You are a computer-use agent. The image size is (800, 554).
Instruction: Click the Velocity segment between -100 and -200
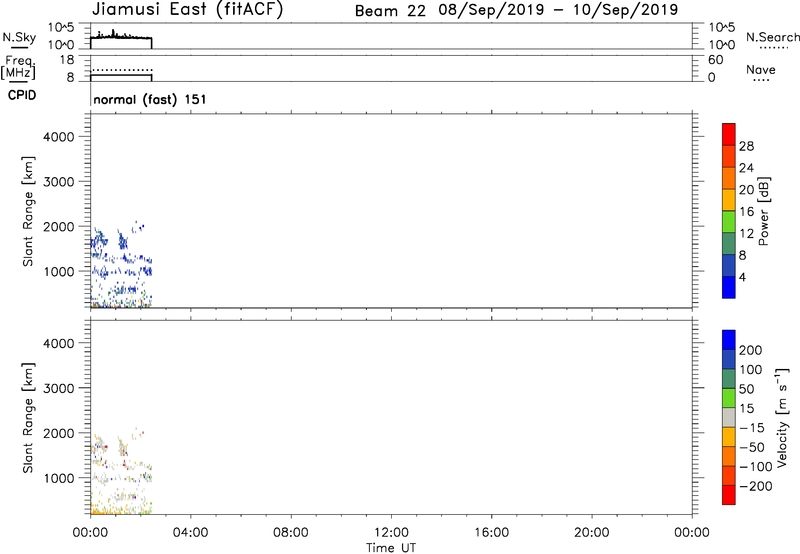coord(729,475)
